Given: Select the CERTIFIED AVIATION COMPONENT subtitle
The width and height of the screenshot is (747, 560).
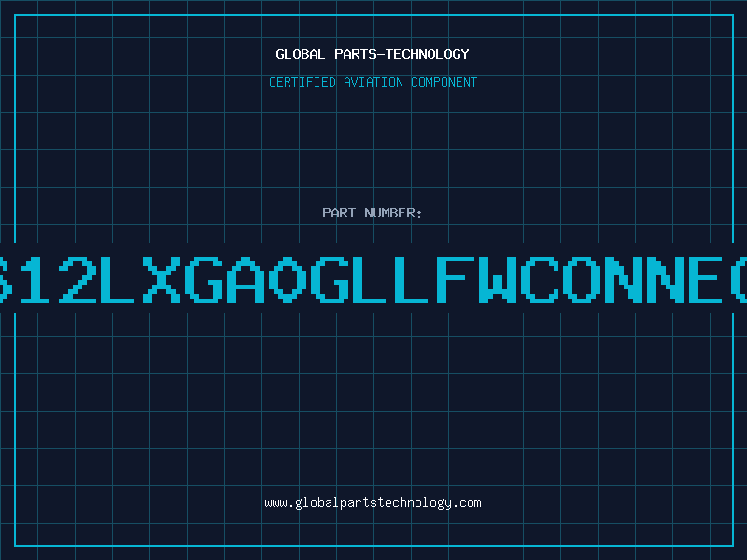Looking at the screenshot, I should (x=373, y=82).
